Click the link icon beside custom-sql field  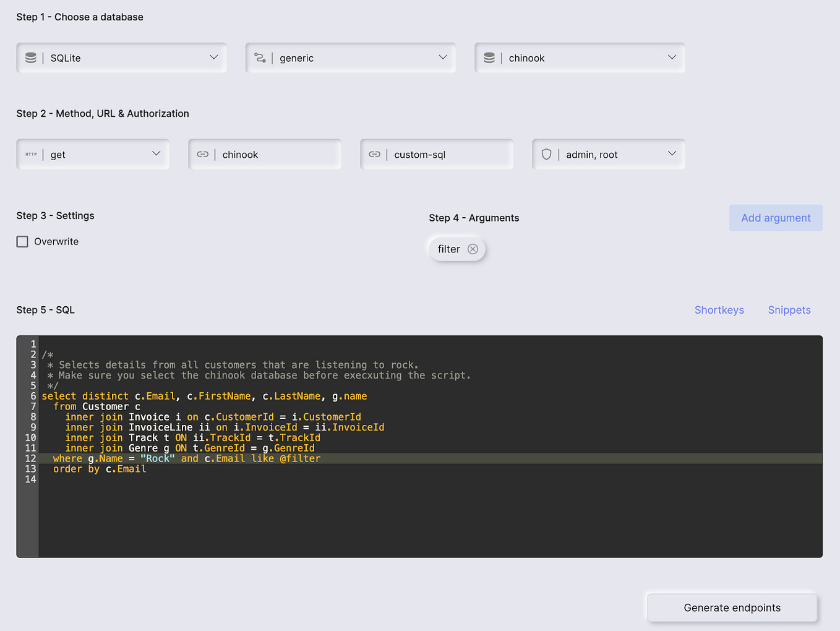375,154
